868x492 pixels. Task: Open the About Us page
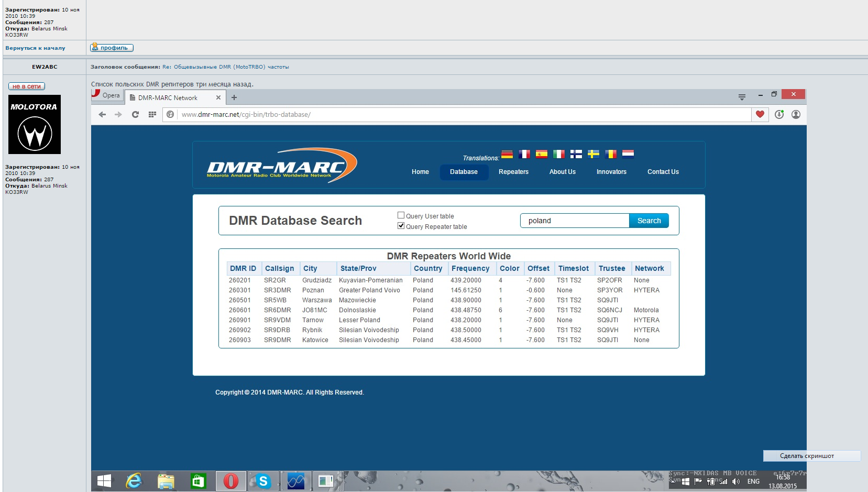pos(563,172)
